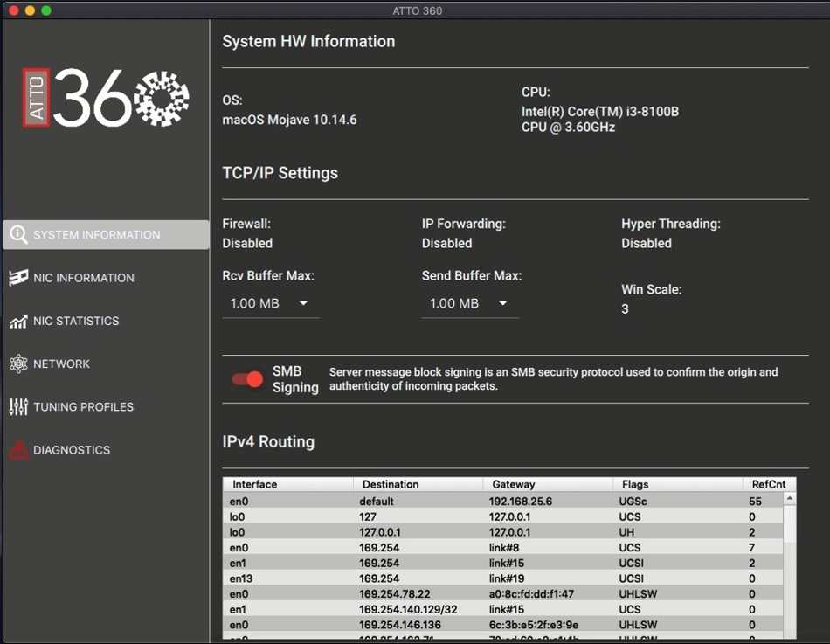Image resolution: width=830 pixels, height=644 pixels.
Task: Select destination cell "127" in lo0 row
Action: click(x=368, y=516)
